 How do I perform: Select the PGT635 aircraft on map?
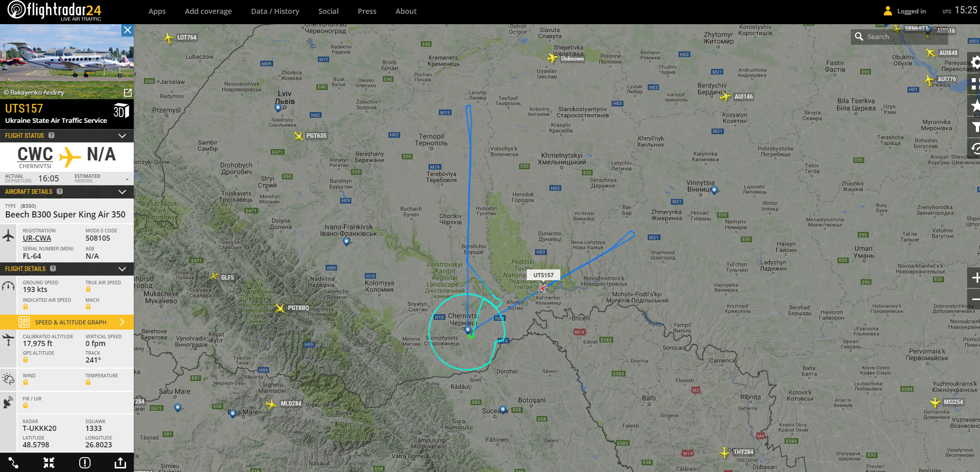[x=298, y=136]
